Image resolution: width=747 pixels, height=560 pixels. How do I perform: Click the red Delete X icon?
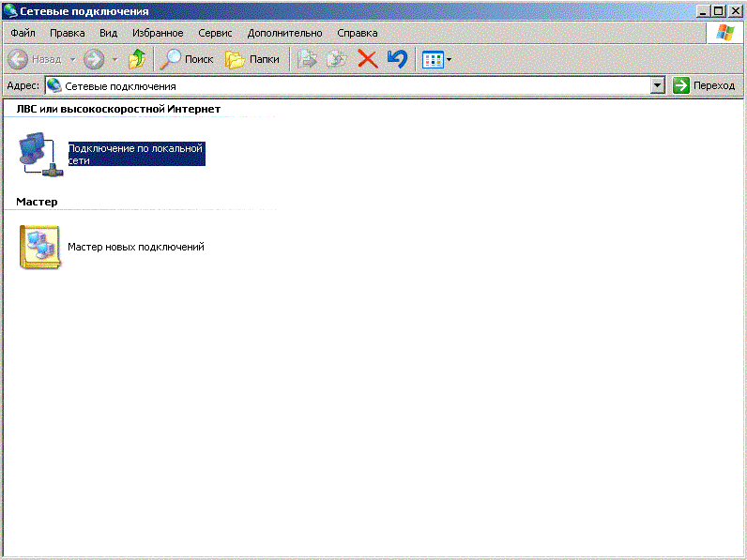[x=367, y=59]
